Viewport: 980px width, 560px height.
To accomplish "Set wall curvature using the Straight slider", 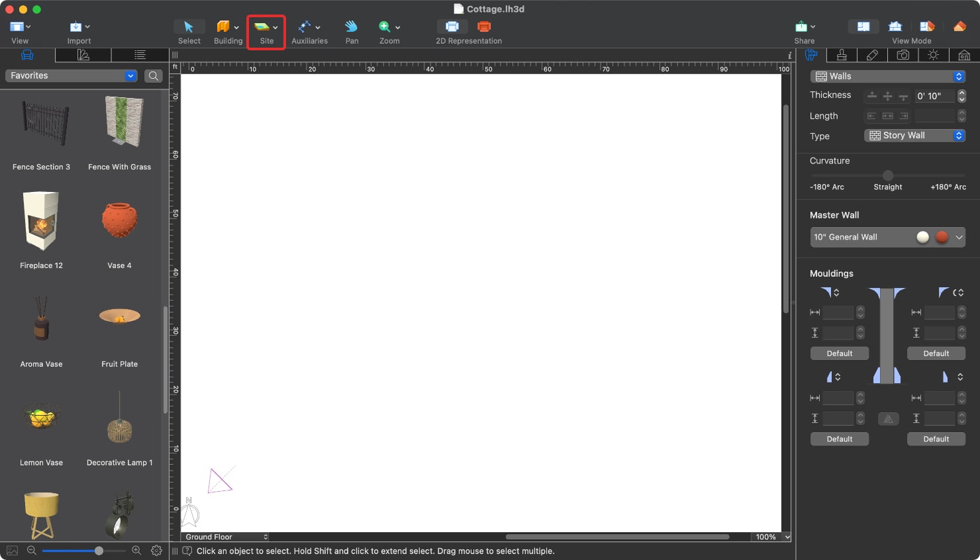I will pos(887,176).
